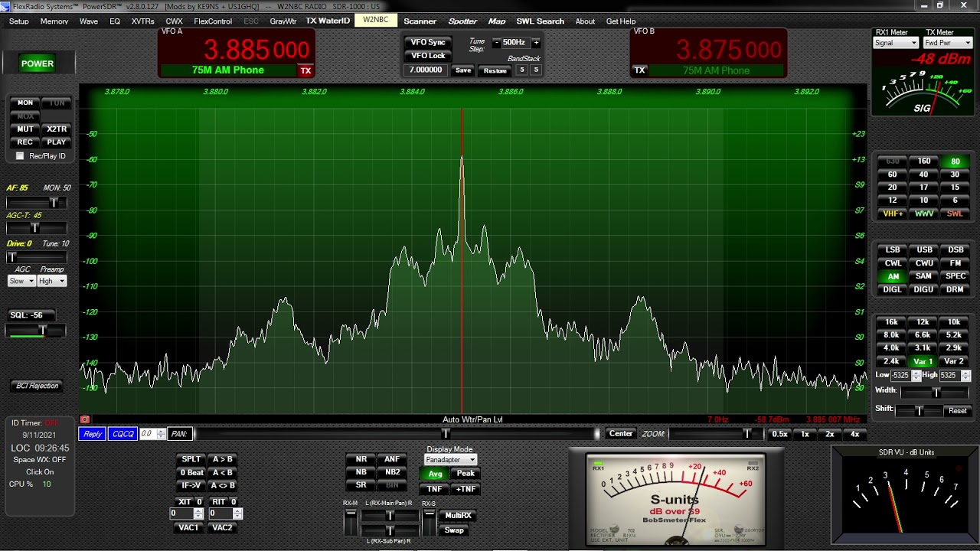Screen dimensions: 980x551
Task: Open the RX1 Meter Signal dropdown
Action: 896,43
